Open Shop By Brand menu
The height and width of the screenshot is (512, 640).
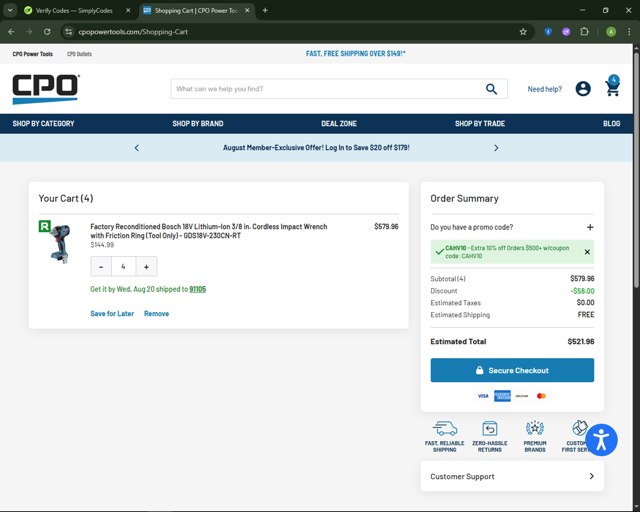point(198,123)
